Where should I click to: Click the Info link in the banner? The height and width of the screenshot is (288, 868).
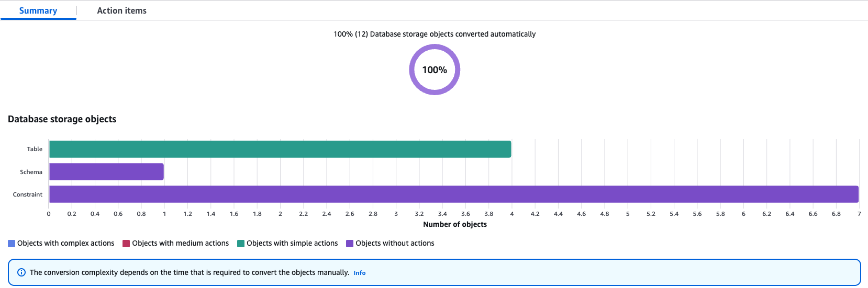coord(359,273)
